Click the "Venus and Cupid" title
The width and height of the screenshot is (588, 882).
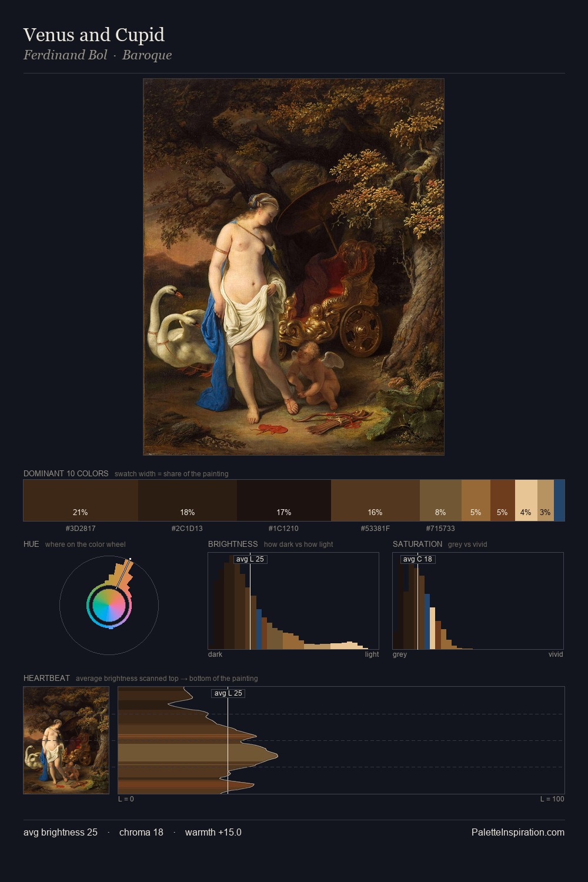click(x=94, y=35)
